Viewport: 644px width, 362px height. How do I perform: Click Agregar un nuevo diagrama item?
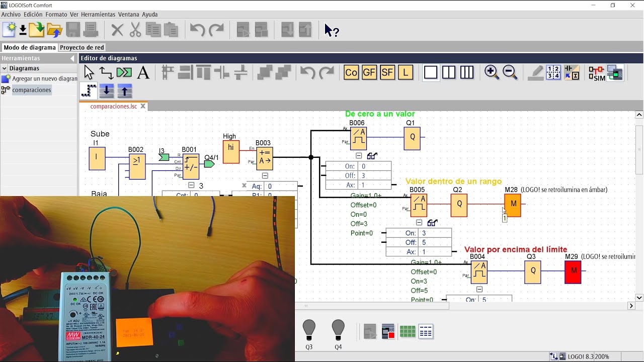pyautogui.click(x=40, y=79)
